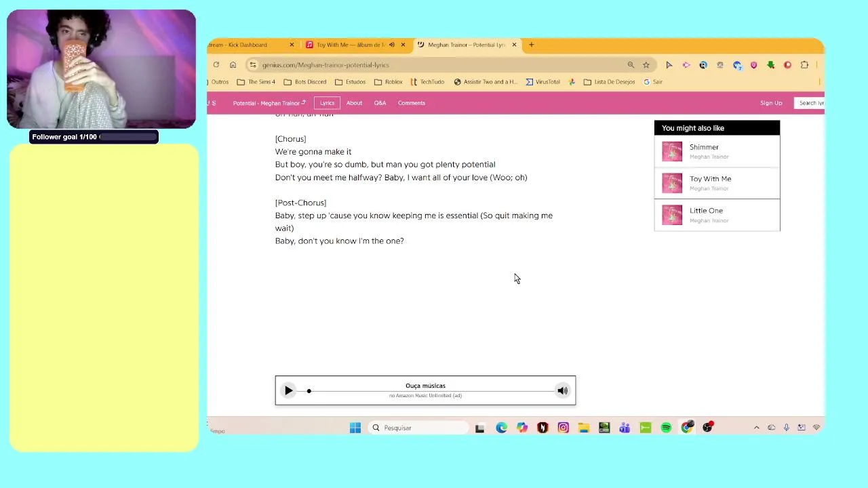Play the Amazon Music ad player

[x=288, y=390]
